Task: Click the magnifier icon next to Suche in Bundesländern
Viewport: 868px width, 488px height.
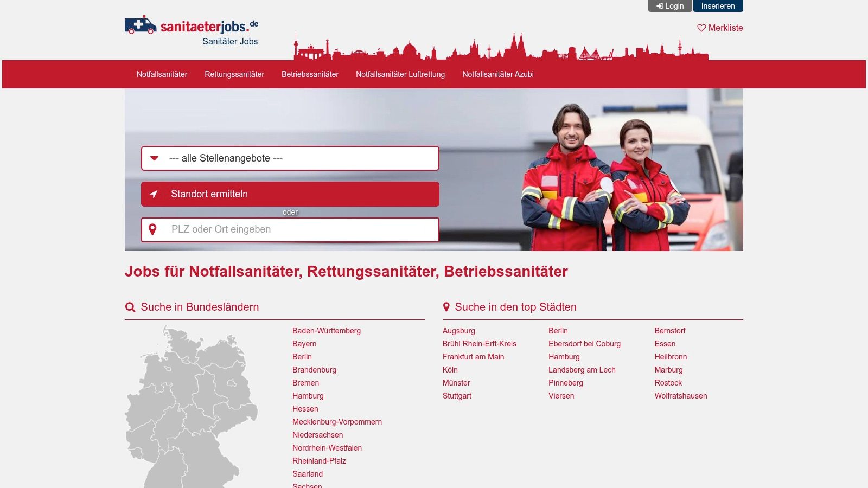Action: coord(130,307)
